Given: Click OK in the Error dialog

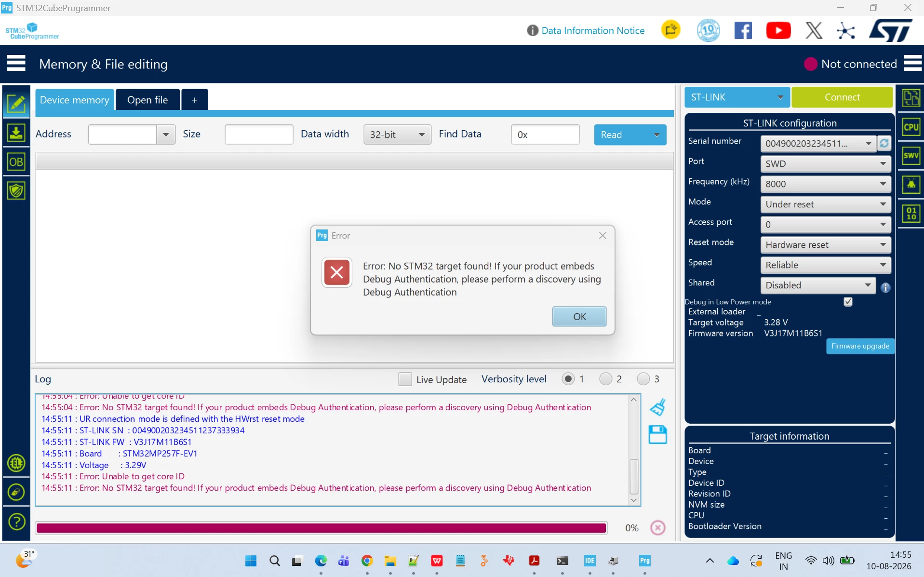Looking at the screenshot, I should tap(579, 317).
